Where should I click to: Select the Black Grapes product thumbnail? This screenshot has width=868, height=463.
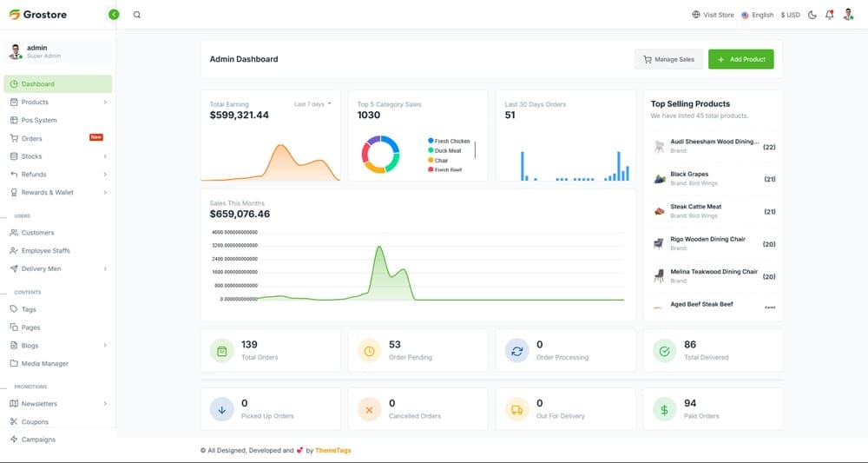coord(660,179)
